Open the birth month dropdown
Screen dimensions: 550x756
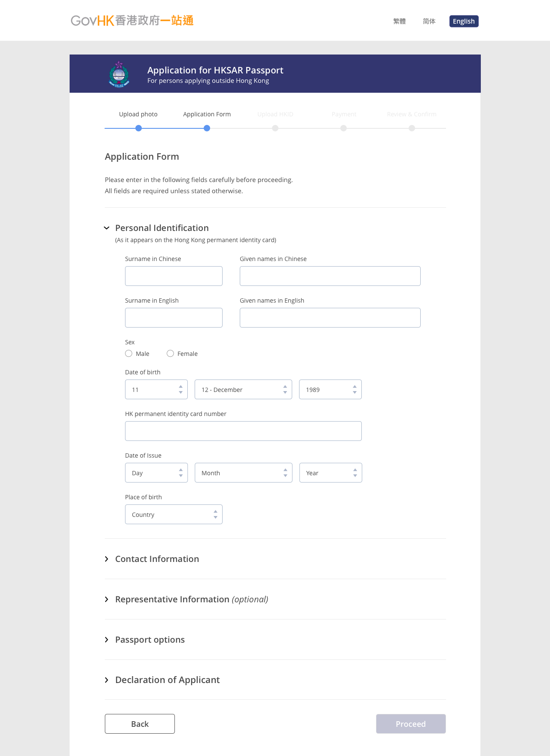point(243,389)
